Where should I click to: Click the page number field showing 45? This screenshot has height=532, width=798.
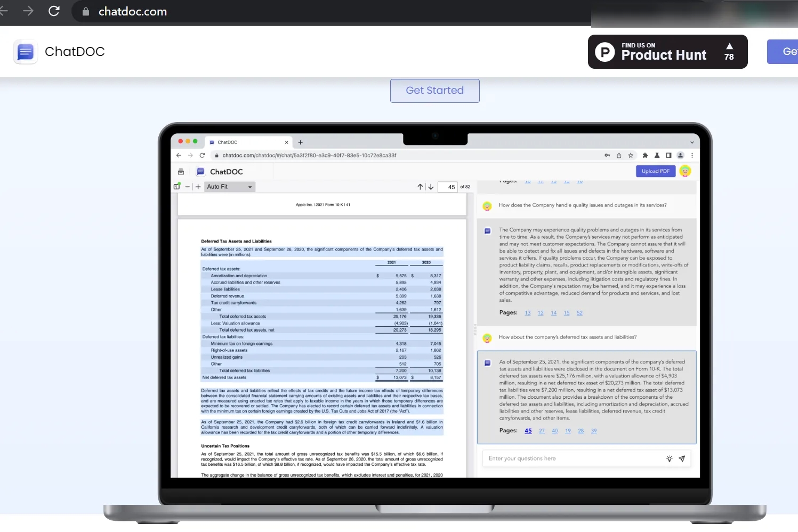pyautogui.click(x=448, y=187)
